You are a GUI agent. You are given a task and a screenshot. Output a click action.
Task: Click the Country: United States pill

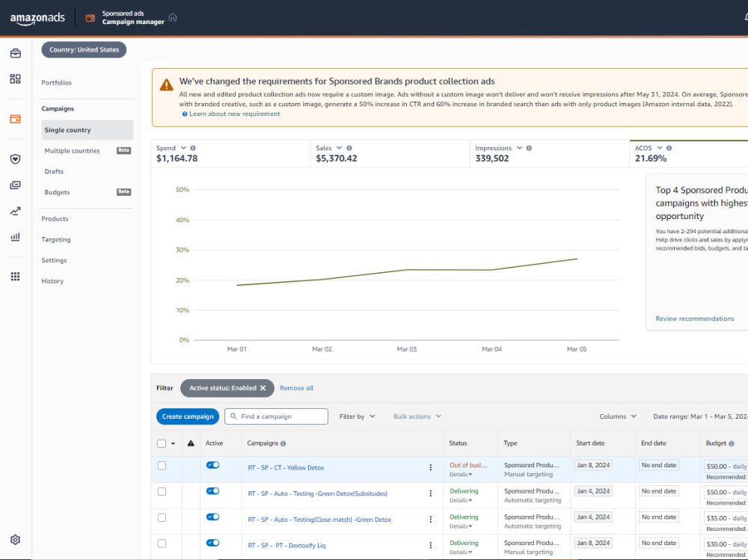tap(84, 49)
